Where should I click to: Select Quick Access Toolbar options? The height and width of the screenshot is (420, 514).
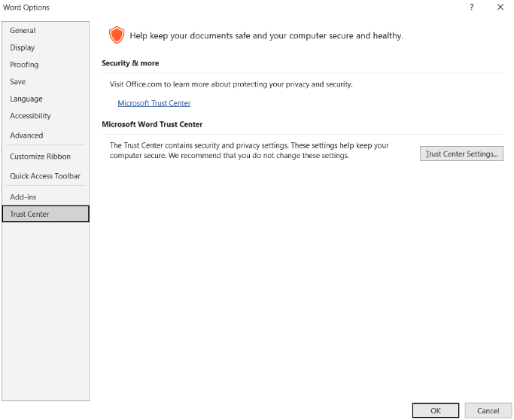(45, 176)
